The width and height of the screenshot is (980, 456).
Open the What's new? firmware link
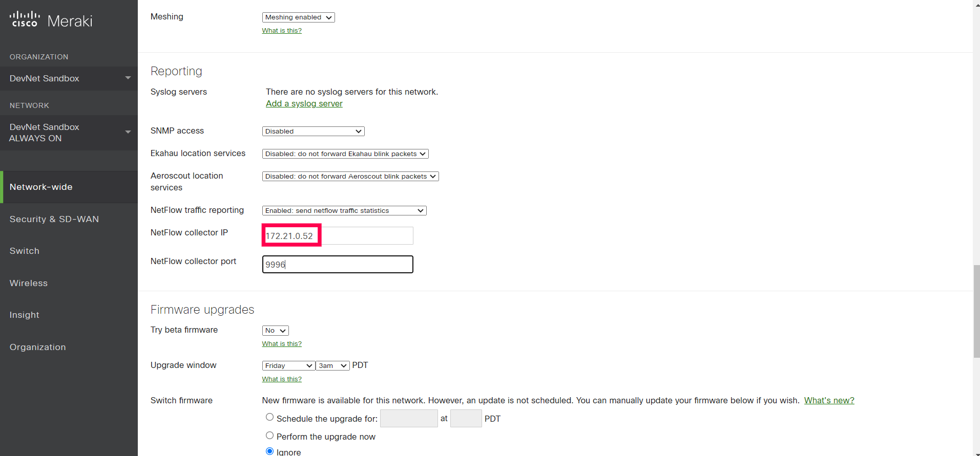pos(829,400)
